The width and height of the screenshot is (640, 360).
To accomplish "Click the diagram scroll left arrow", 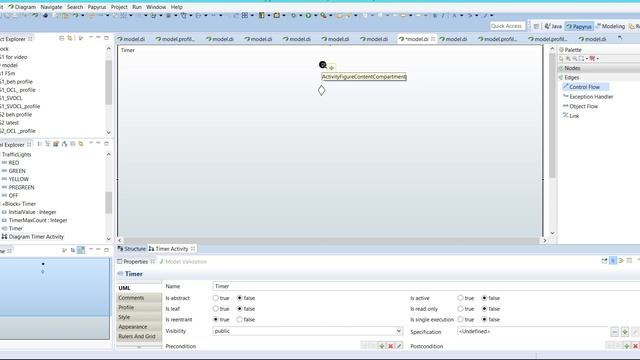I will [x=120, y=240].
